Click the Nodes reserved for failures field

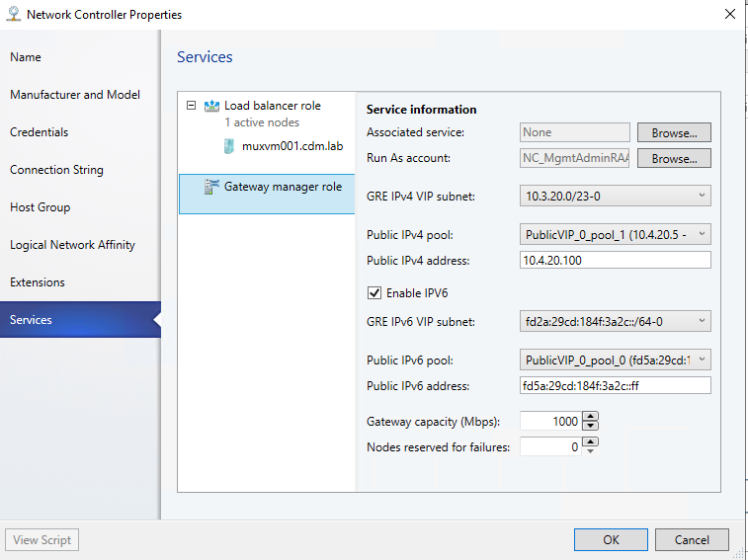point(550,446)
